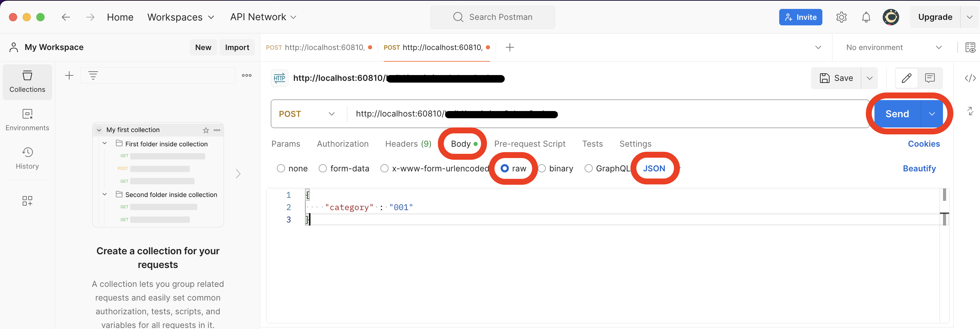Image resolution: width=980 pixels, height=329 pixels.
Task: Click the Save button
Action: 836,78
